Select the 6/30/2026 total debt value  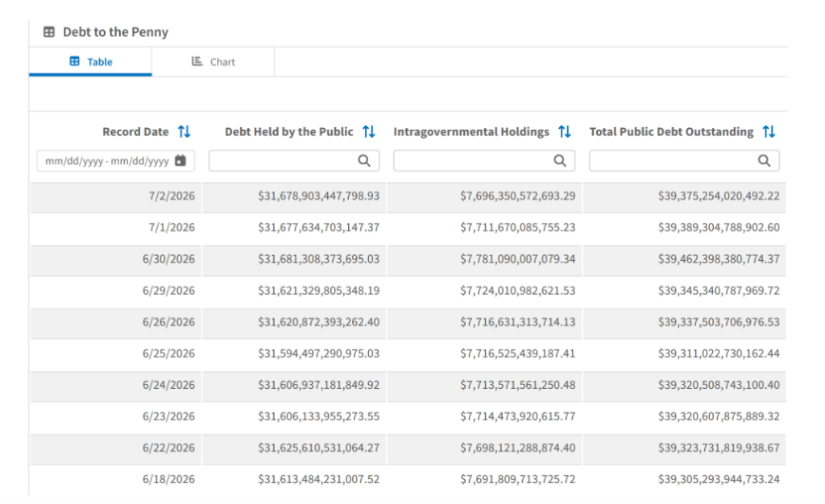(719, 259)
